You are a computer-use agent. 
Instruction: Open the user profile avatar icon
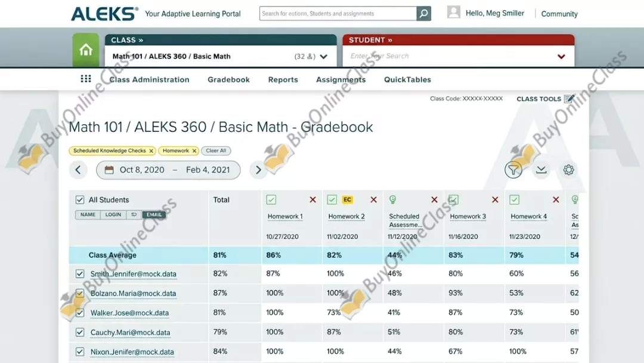click(453, 12)
